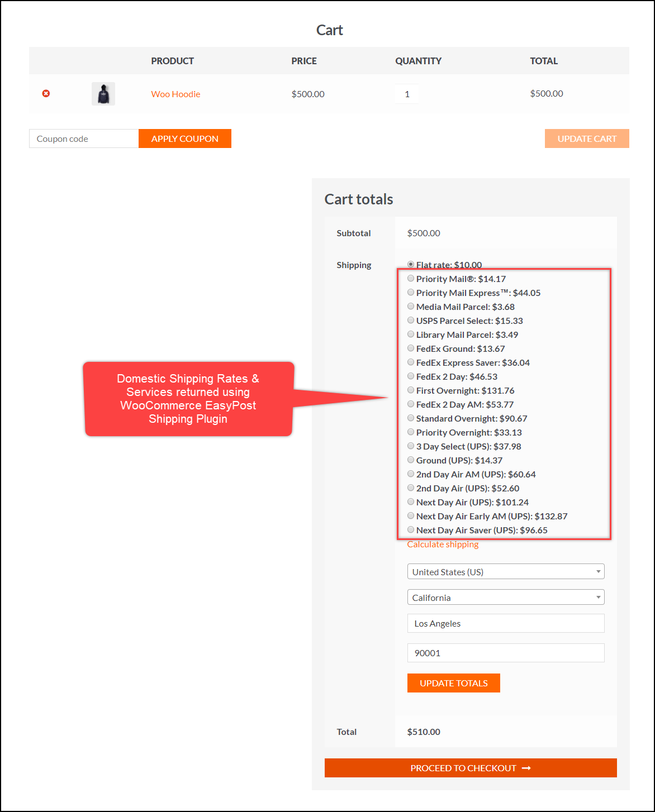655x812 pixels.
Task: Focus the Coupon code field
Action: (84, 138)
